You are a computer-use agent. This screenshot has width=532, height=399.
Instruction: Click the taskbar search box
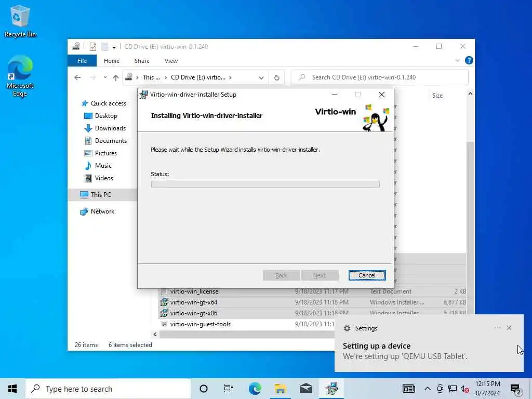tap(108, 389)
